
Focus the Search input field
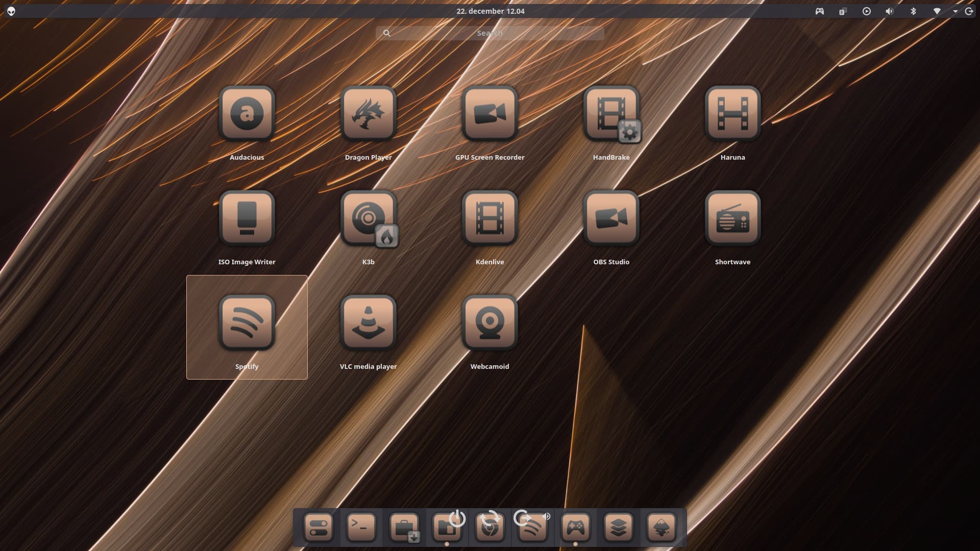[x=490, y=33]
